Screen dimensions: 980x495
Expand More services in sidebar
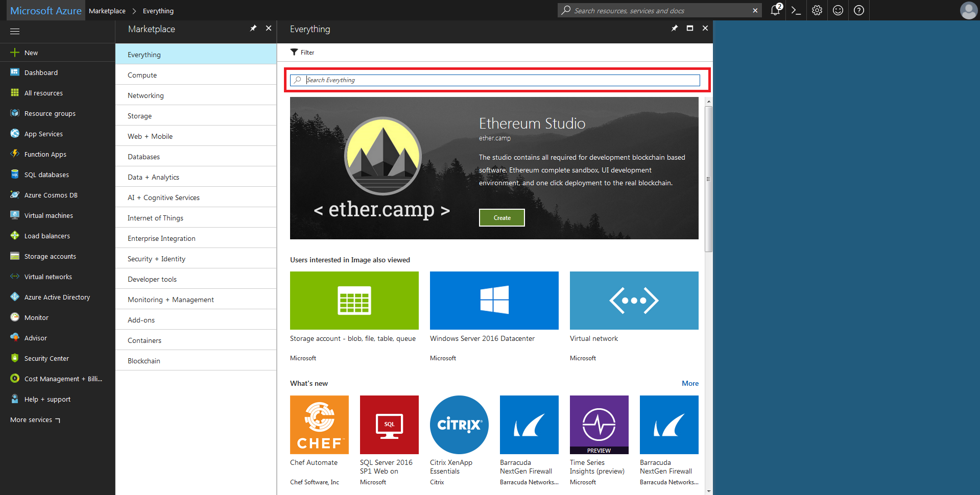(x=35, y=419)
